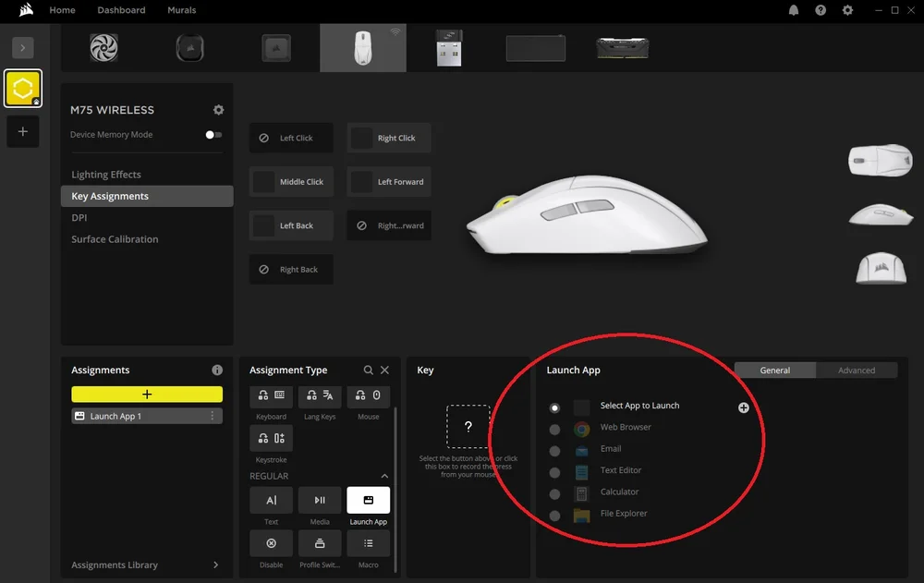Open the Home tab
Viewport: 924px width, 583px height.
click(63, 10)
